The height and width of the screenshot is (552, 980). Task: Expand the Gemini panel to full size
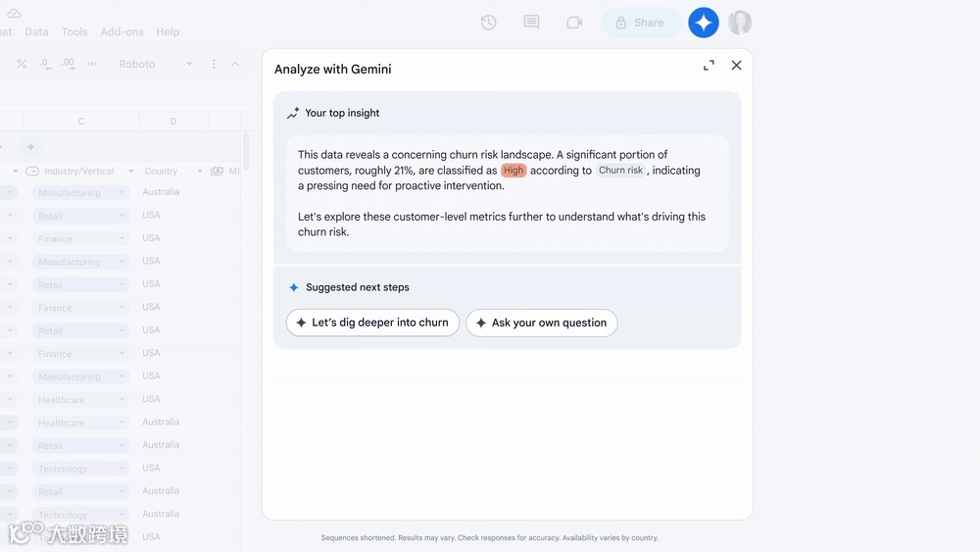click(x=709, y=66)
